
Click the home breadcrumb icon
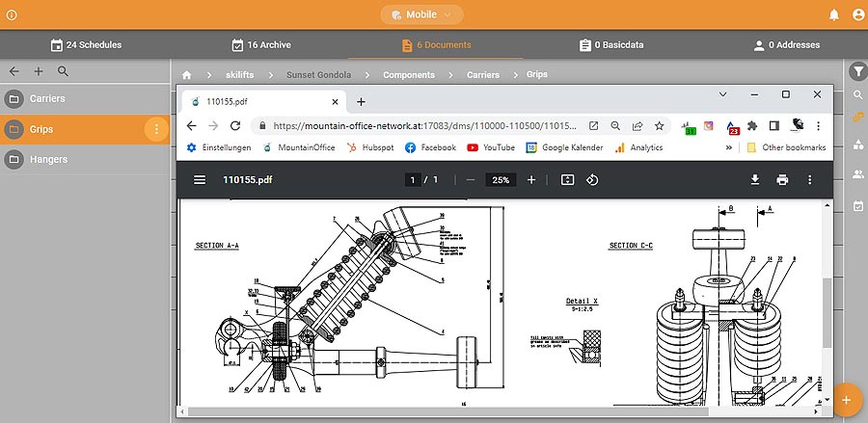point(186,74)
